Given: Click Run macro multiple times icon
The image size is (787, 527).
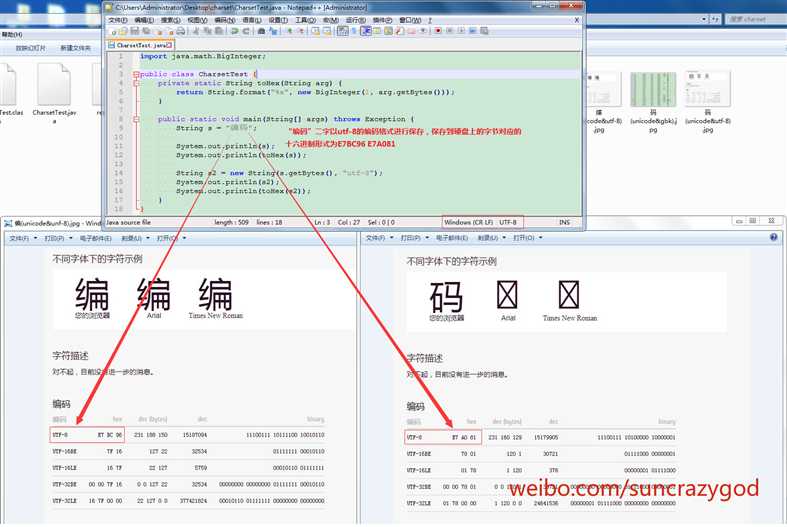Looking at the screenshot, I should (472, 31).
